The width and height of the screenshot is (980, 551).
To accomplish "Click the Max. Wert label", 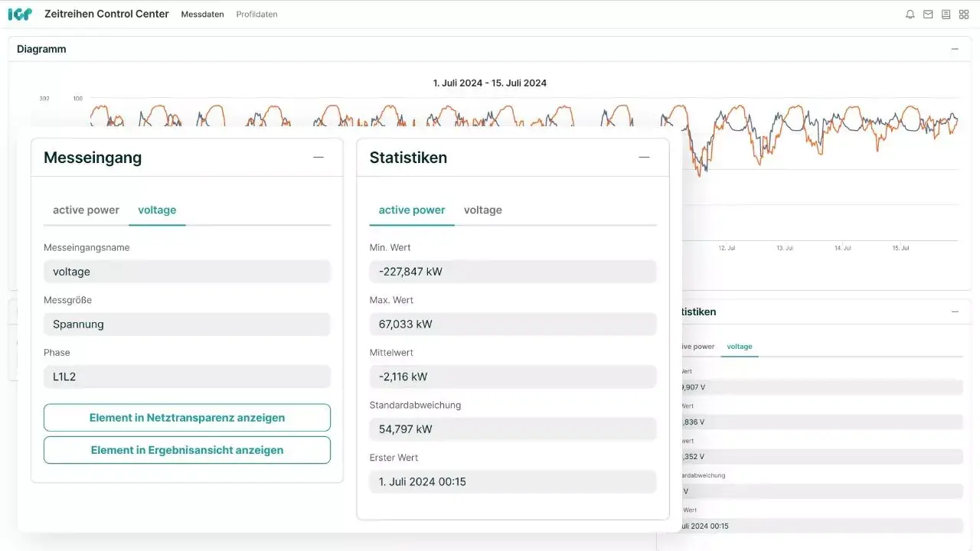I will pyautogui.click(x=391, y=300).
